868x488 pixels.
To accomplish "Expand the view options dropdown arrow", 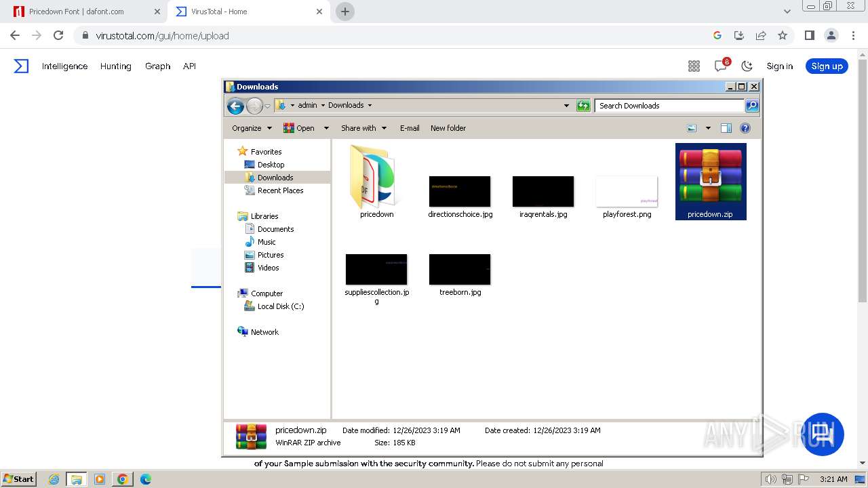I will point(708,128).
